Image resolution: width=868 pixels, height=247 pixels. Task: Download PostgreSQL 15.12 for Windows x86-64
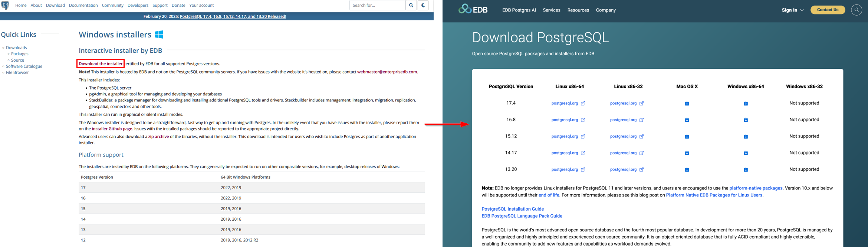746,137
